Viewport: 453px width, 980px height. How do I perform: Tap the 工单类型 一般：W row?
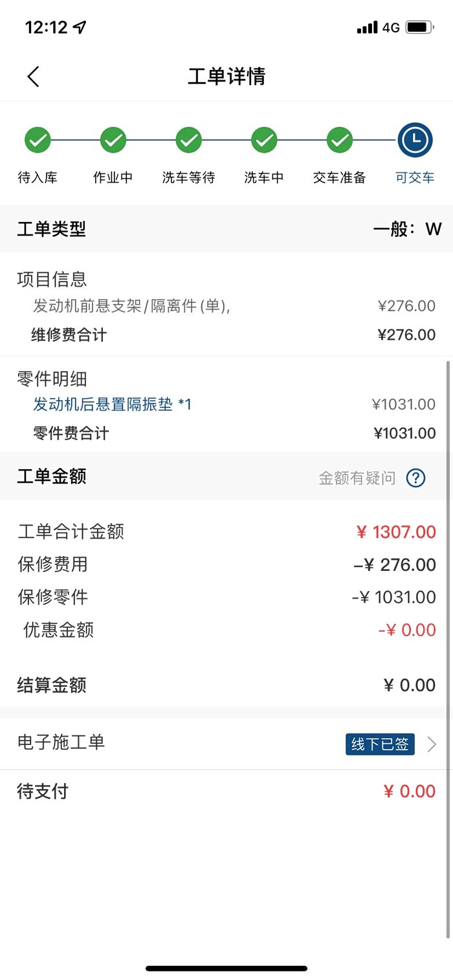click(x=226, y=228)
